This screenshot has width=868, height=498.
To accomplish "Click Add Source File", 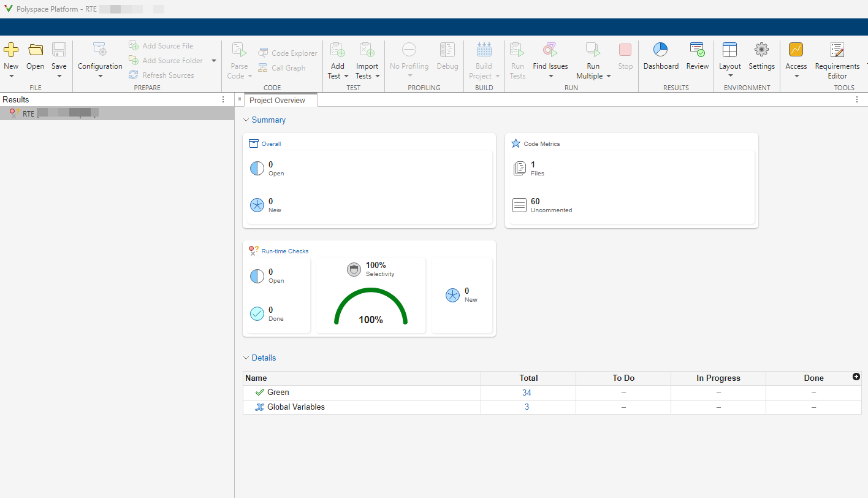I will [x=161, y=45].
